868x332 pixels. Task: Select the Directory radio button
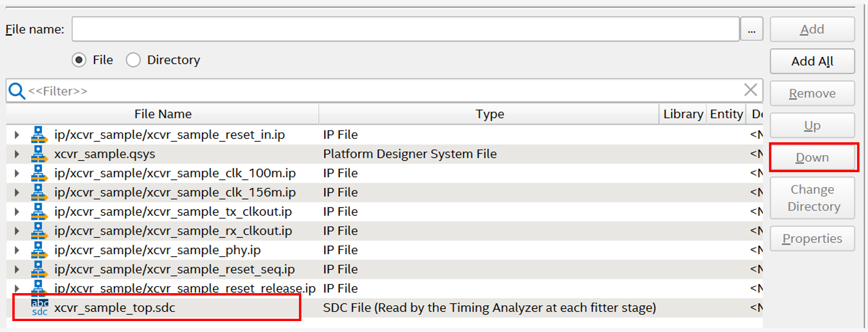tap(133, 60)
